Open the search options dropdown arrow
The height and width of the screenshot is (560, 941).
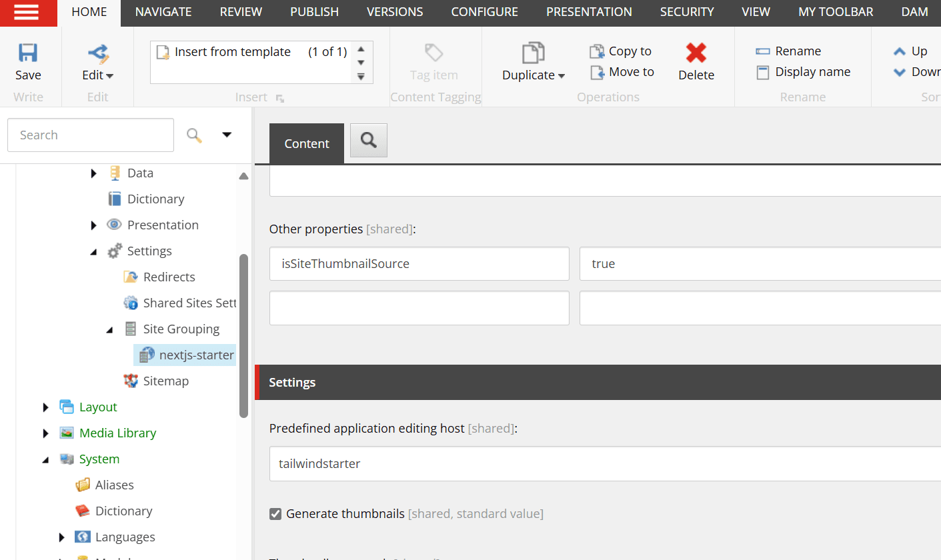point(227,135)
